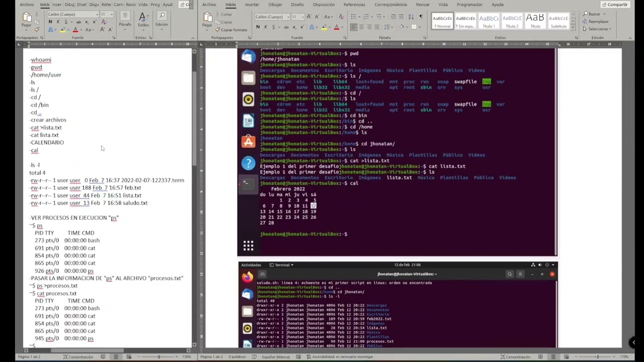This screenshot has width=644, height=362.
Task: Click increase font size in right window
Action: tap(309, 17)
